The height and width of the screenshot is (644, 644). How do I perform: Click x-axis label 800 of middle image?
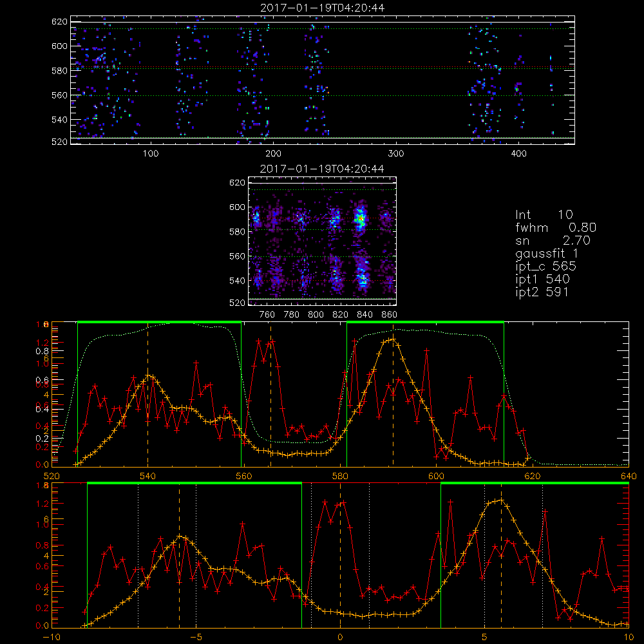pos(316,315)
